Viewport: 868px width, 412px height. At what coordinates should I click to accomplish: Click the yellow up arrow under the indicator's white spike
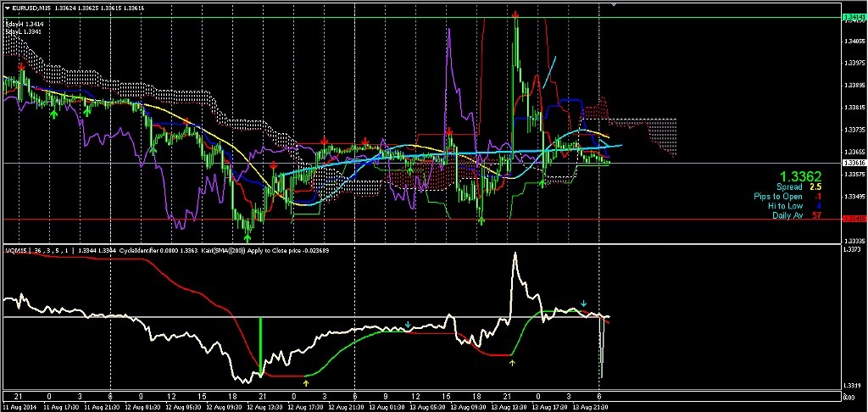512,362
